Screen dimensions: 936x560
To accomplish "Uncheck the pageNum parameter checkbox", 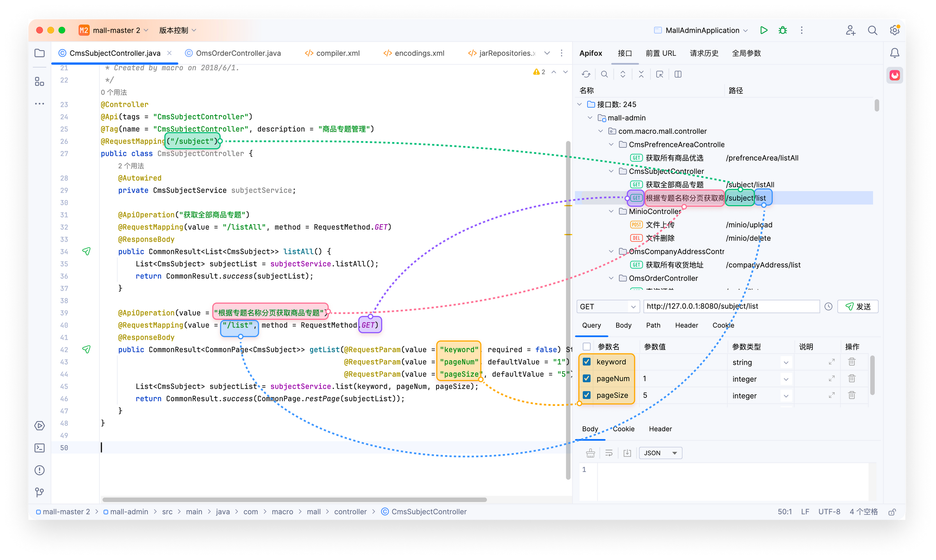I will 587,378.
